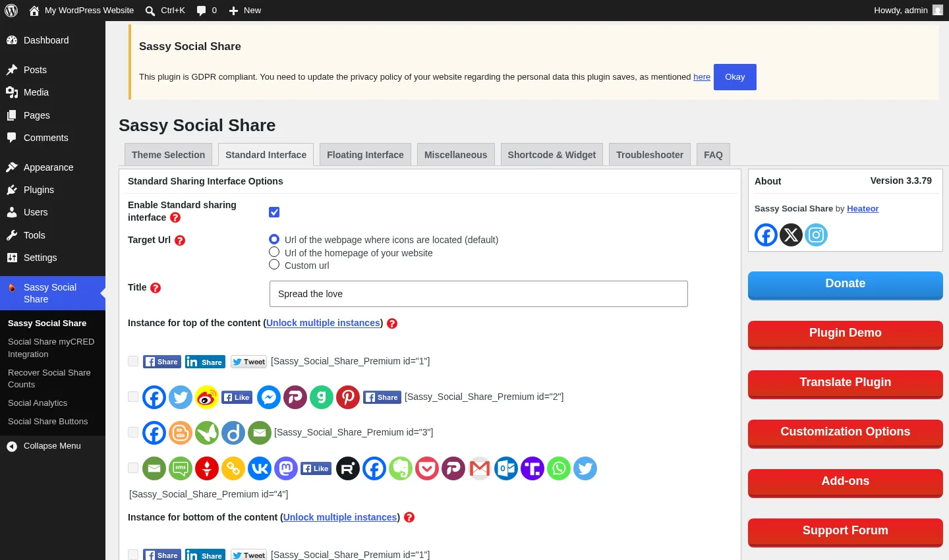
Task: Tick checkbox for Sassy_Social_Share_Premium id="1" top instance
Action: pos(133,361)
